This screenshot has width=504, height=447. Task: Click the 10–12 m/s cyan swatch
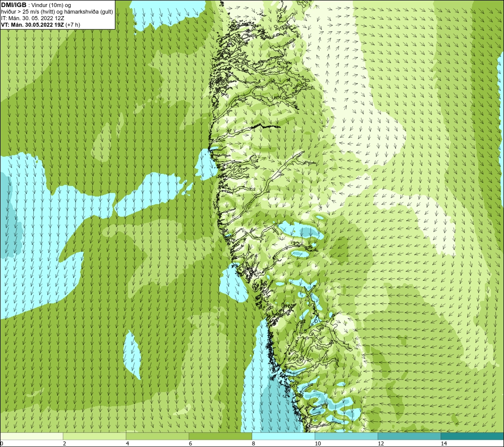click(x=347, y=436)
